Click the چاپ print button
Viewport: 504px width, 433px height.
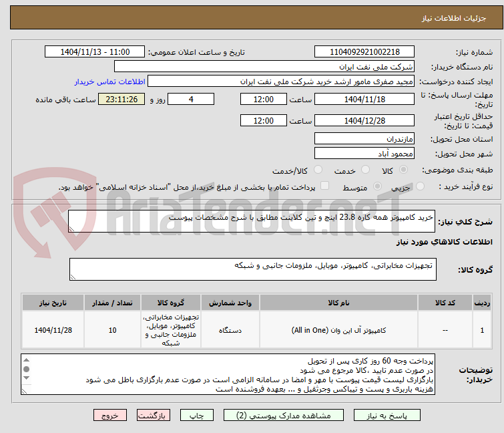pos(196,415)
